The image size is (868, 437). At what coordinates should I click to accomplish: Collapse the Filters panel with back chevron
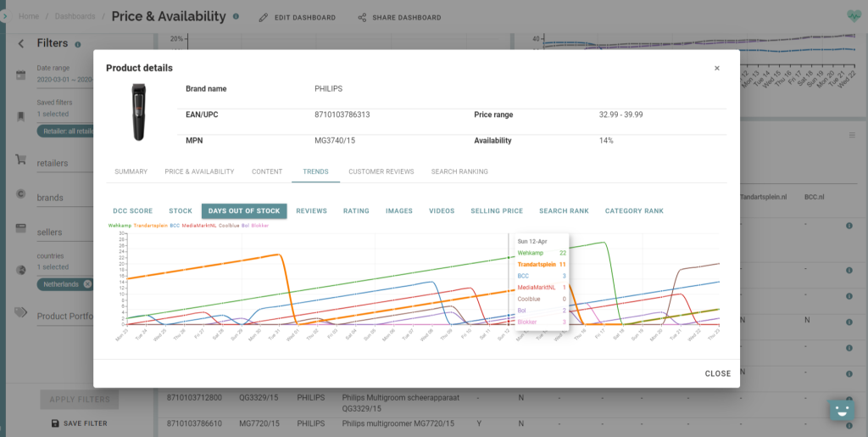pyautogui.click(x=21, y=44)
